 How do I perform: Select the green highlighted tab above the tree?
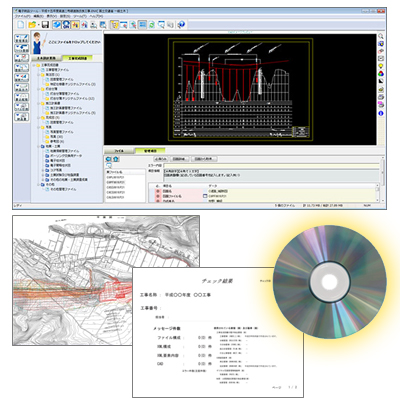point(77,58)
